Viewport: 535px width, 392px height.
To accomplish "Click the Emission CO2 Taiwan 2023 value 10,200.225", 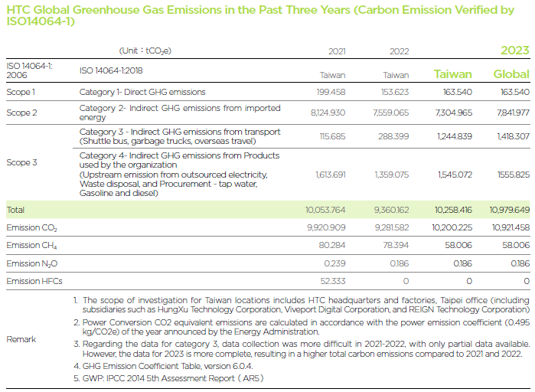I will tap(452, 227).
